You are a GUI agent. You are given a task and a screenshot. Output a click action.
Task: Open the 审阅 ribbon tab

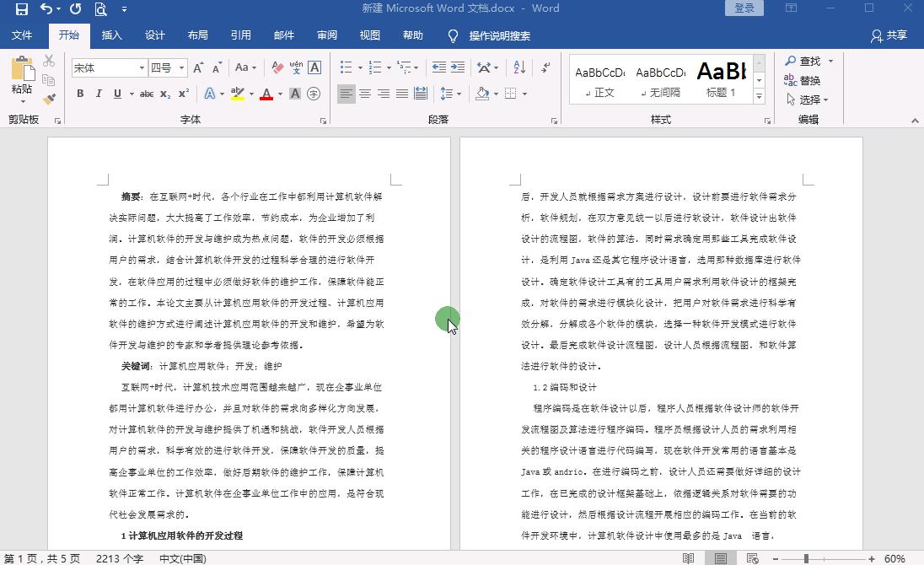[326, 35]
